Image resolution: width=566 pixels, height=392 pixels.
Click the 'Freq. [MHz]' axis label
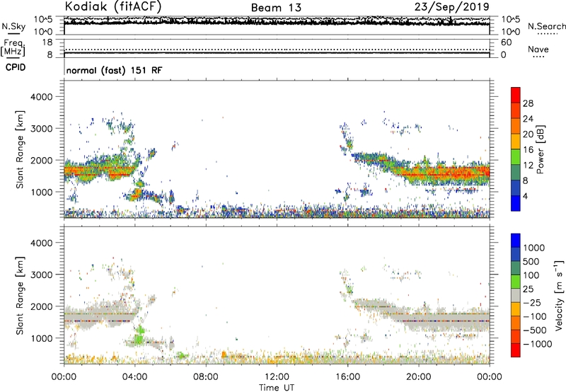point(13,47)
